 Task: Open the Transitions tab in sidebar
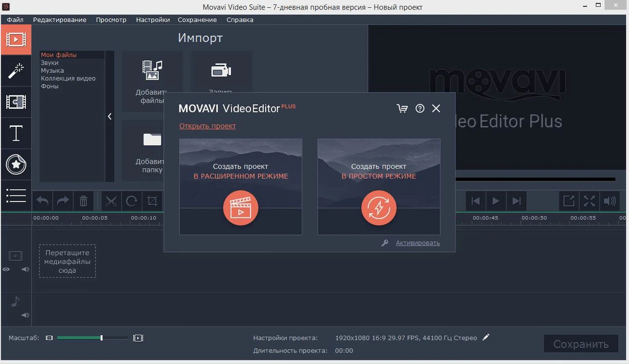pos(16,102)
